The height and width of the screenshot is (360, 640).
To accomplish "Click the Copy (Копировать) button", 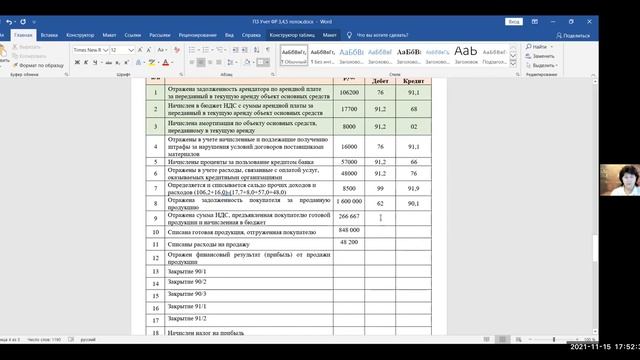I will click(29, 56).
